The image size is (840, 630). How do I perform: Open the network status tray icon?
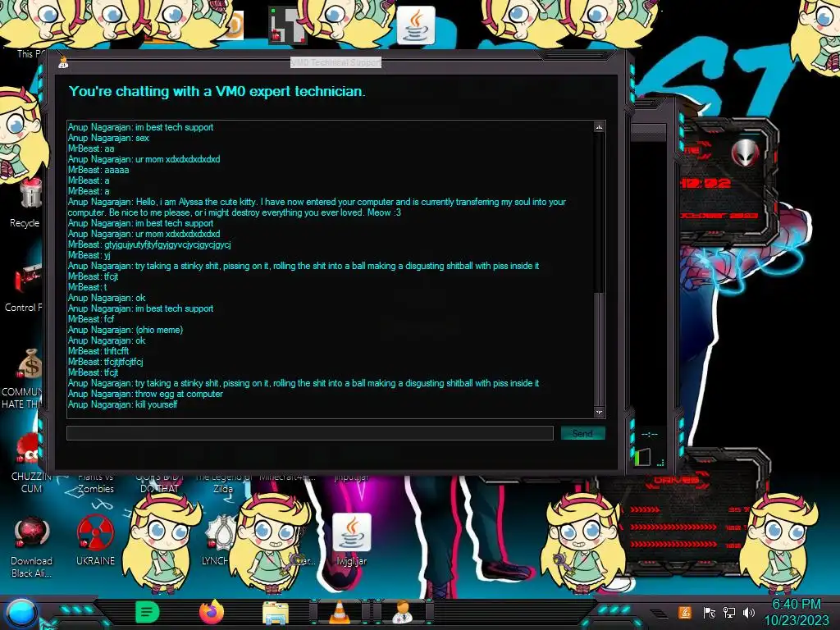729,612
